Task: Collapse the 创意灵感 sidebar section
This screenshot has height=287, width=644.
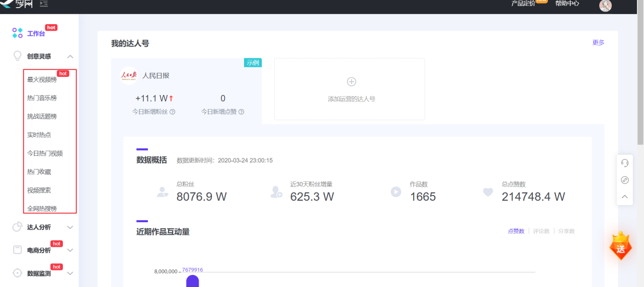Action: tap(70, 57)
